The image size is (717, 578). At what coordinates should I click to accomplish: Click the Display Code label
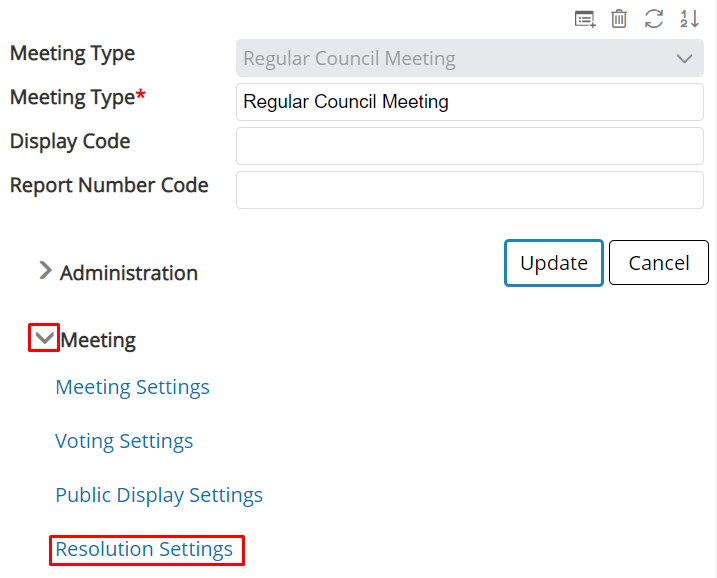(x=70, y=141)
